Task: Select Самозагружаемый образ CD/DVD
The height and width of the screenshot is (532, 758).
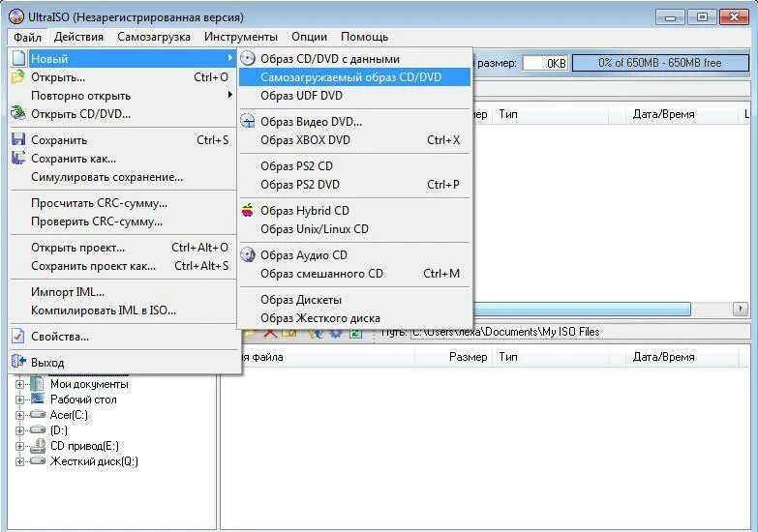Action: 354,76
